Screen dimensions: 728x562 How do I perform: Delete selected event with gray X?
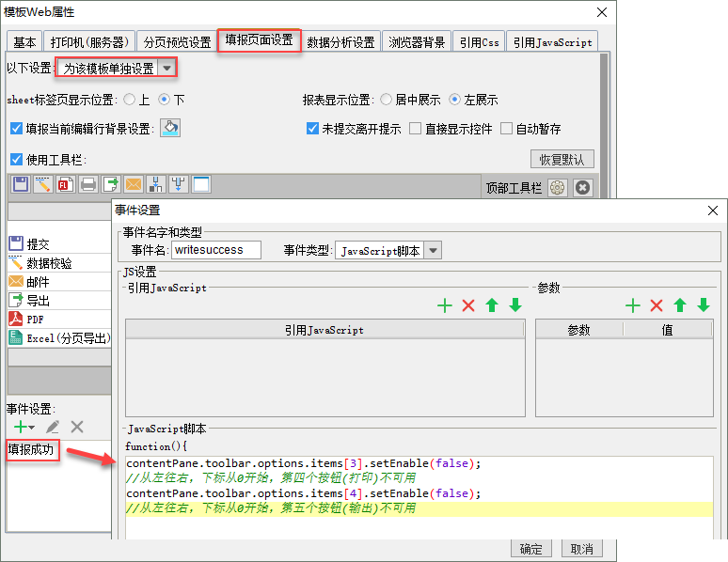pos(77,427)
